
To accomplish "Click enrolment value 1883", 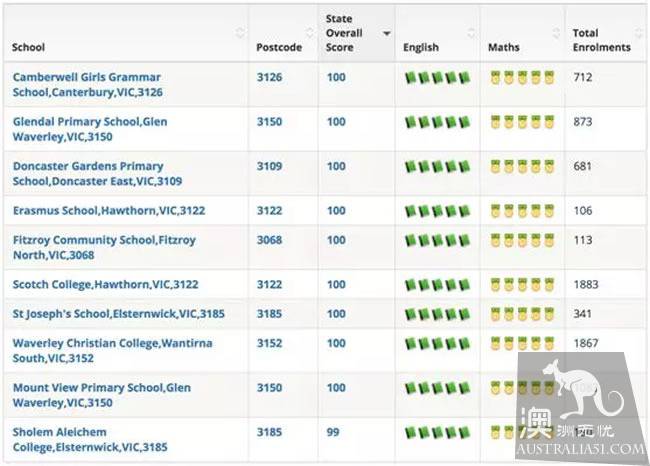I will [586, 284].
